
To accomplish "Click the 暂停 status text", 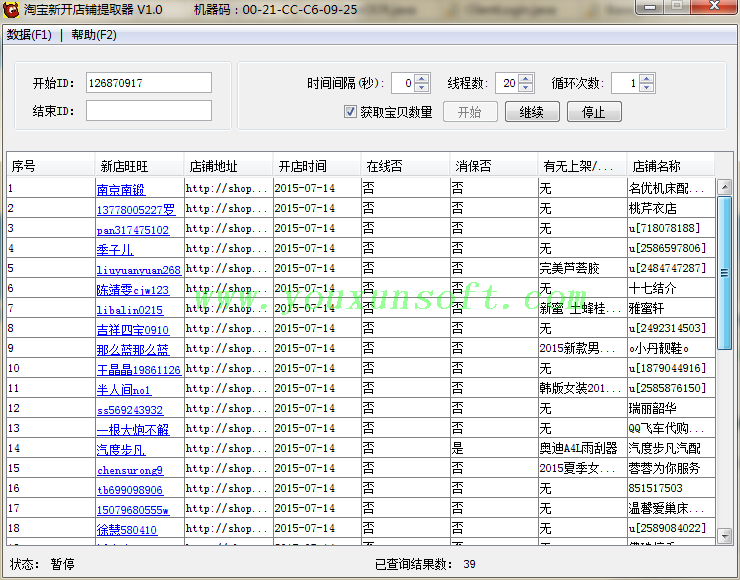I will pos(62,564).
